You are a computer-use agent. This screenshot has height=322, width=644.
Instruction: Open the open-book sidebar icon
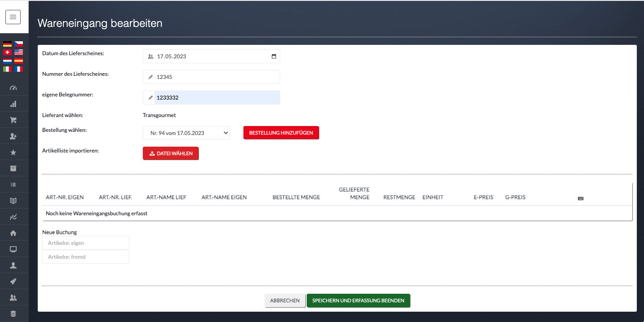(x=13, y=200)
